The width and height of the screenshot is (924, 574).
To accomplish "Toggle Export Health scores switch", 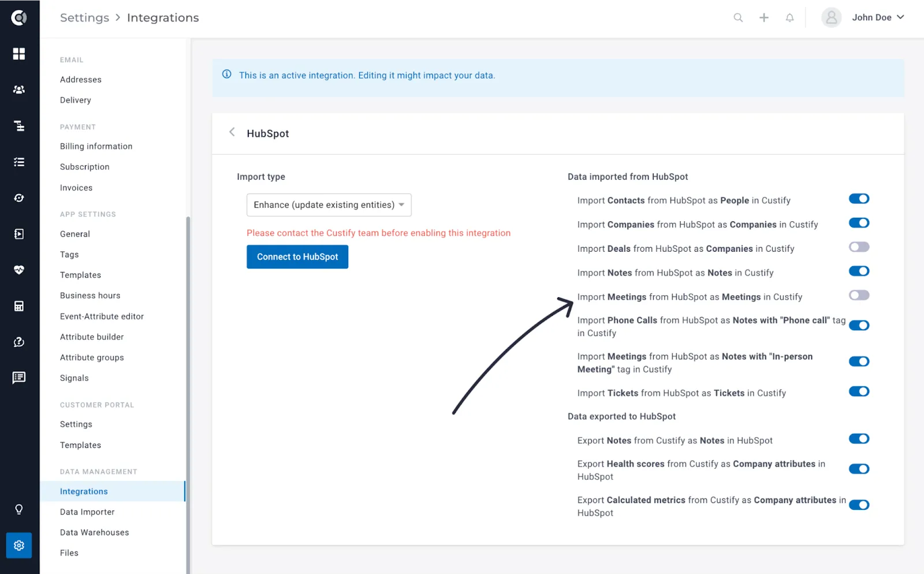I will point(859,469).
